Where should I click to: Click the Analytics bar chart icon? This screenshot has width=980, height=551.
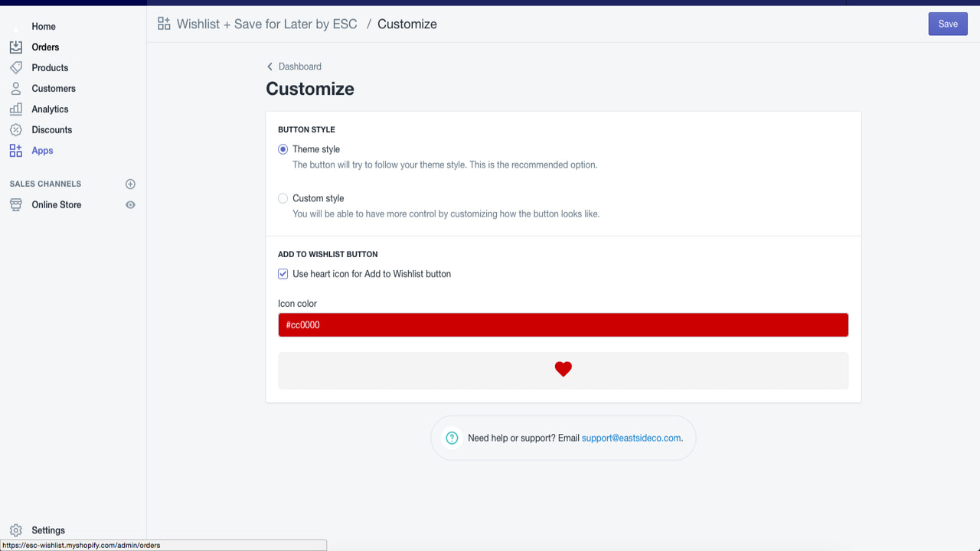pyautogui.click(x=15, y=109)
